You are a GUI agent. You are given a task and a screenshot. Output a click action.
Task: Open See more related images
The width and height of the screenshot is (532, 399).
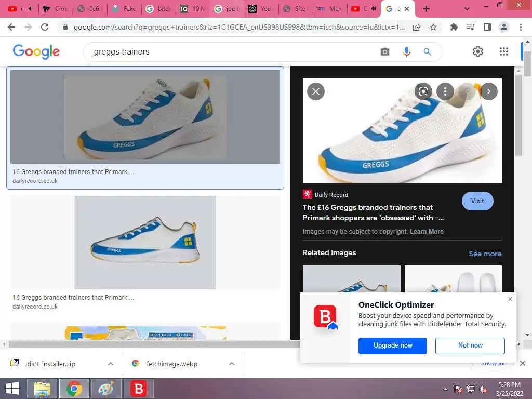click(485, 254)
